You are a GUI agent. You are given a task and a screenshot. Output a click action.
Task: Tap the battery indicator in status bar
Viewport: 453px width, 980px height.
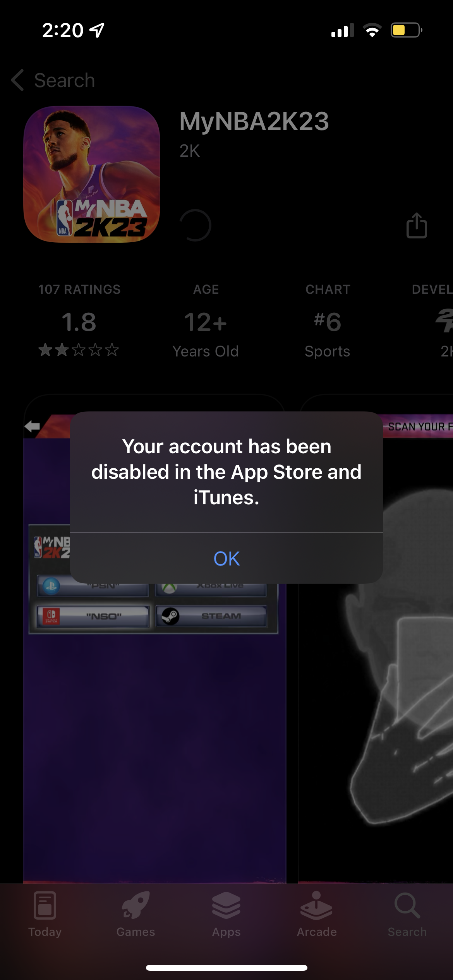406,30
